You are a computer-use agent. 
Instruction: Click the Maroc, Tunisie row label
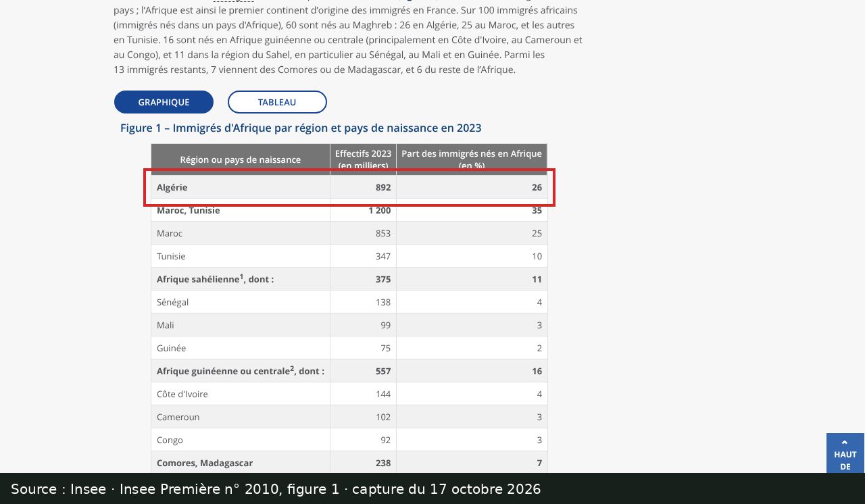(189, 210)
